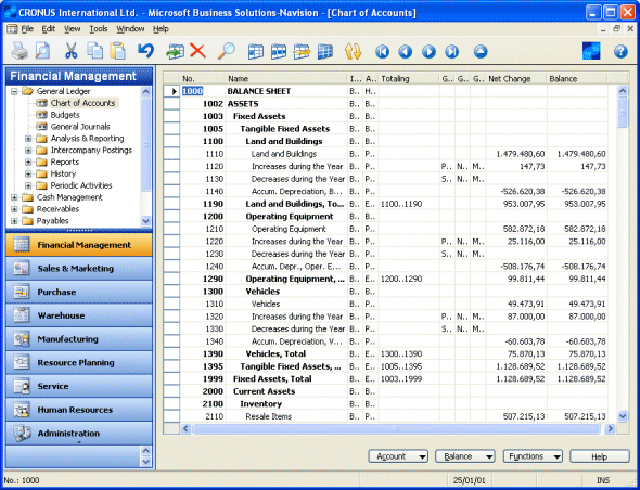This screenshot has height=490, width=640.
Task: Switch to Sales & Marketing module
Action: pyautogui.click(x=77, y=268)
